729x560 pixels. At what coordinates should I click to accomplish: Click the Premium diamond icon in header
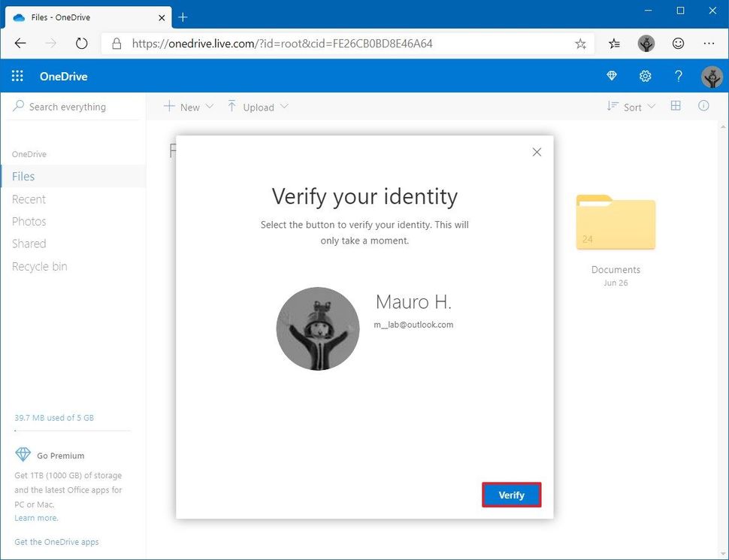[611, 76]
